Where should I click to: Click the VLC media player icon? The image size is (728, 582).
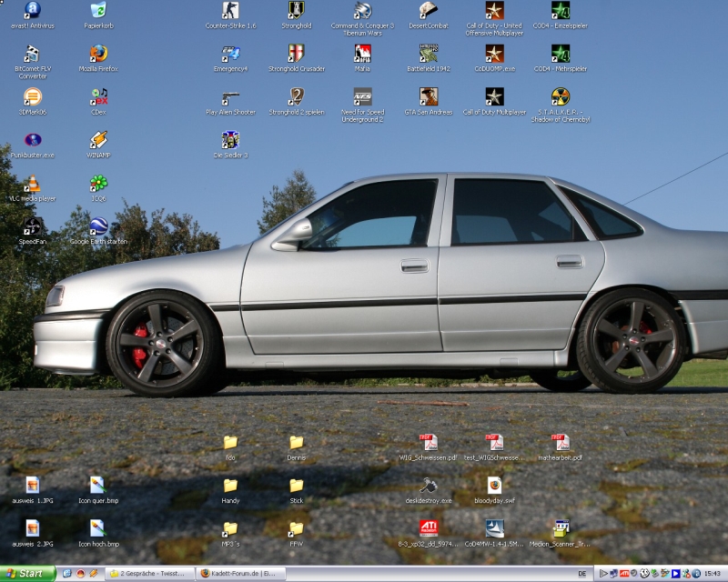pos(33,184)
